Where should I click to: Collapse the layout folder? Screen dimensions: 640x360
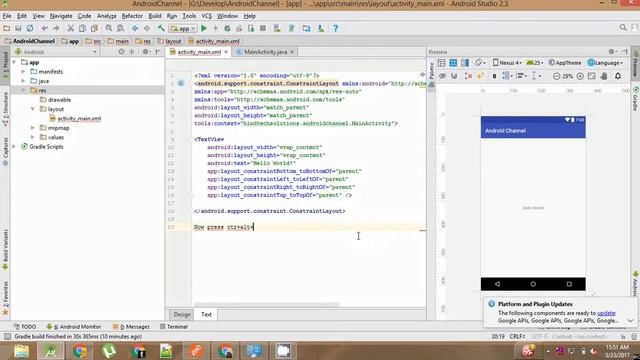click(x=33, y=109)
